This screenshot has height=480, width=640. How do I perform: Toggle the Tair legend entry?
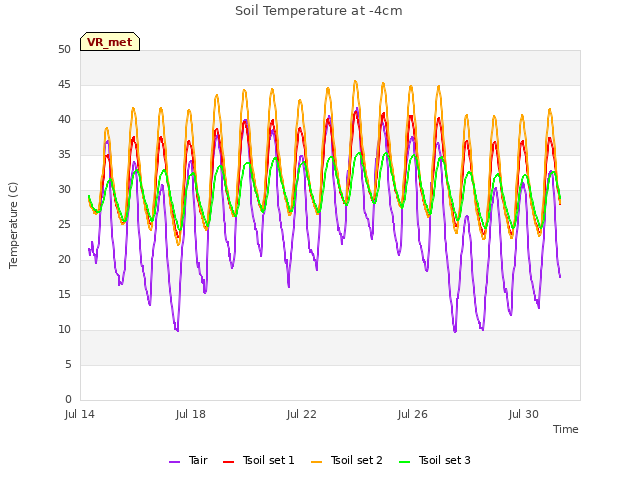[x=188, y=460]
